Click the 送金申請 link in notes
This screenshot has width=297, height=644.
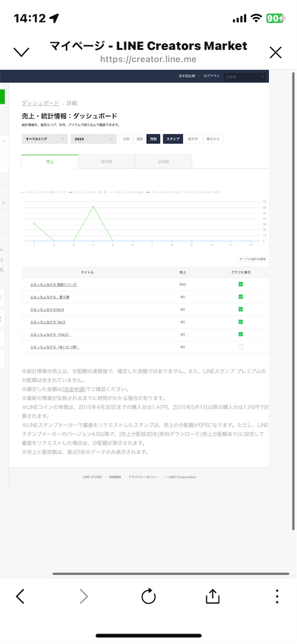click(74, 389)
